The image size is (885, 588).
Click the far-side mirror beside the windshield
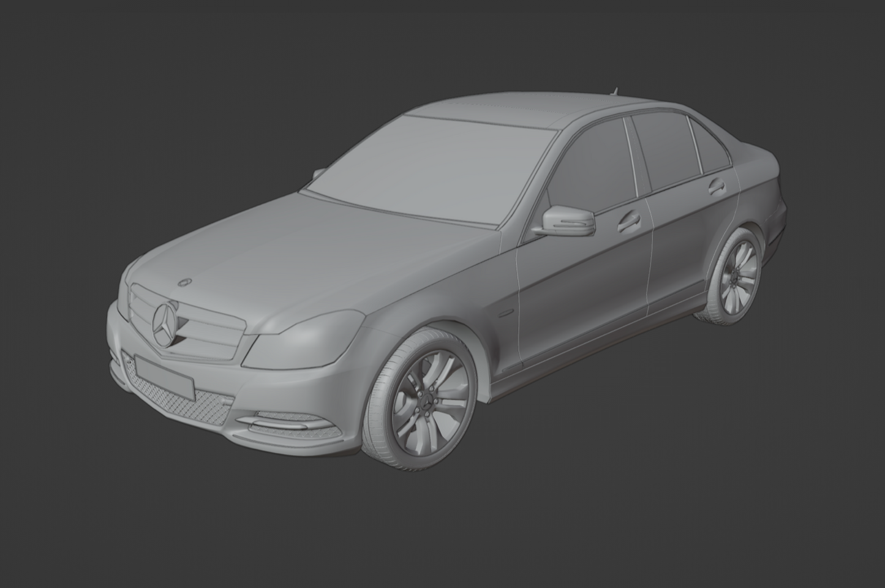click(x=318, y=174)
